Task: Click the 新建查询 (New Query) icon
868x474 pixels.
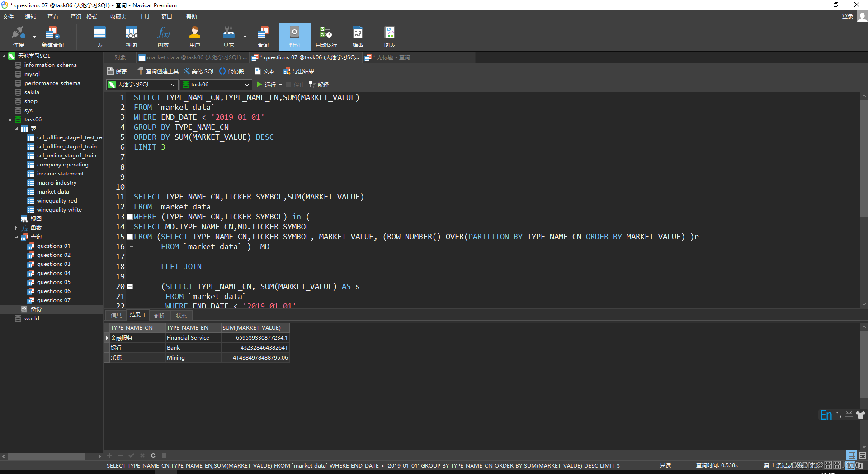Action: 52,37
